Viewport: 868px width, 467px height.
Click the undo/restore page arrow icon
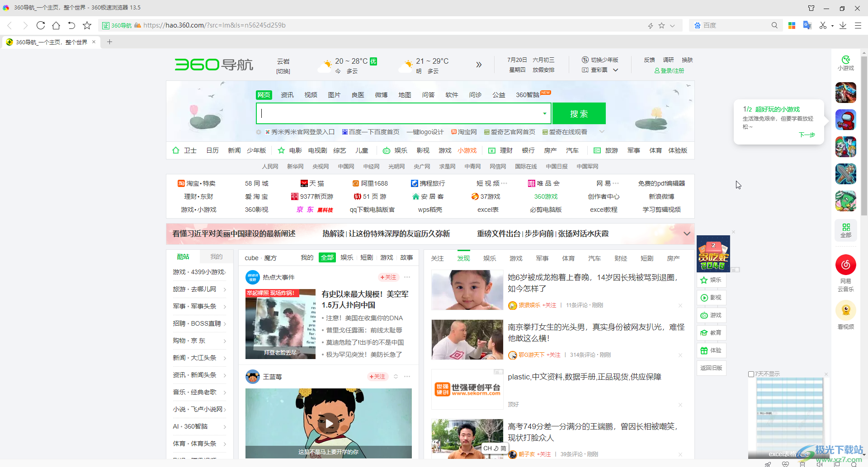click(71, 25)
